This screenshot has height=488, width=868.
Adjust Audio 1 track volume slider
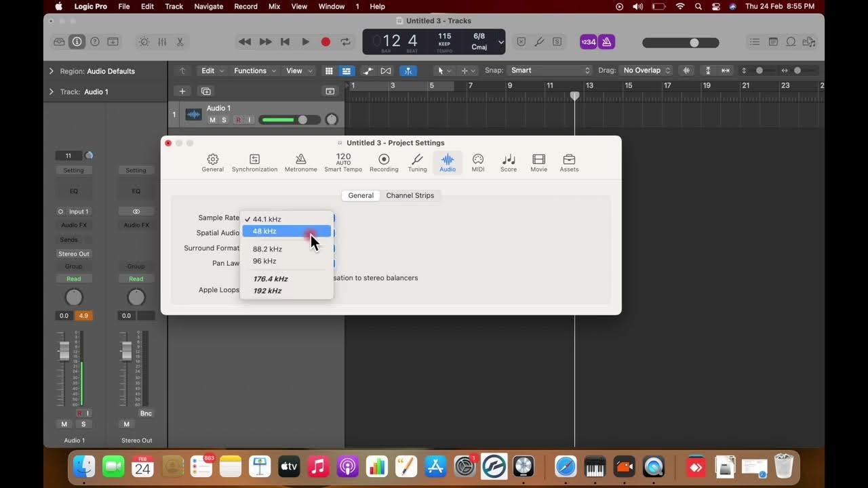[x=290, y=120]
